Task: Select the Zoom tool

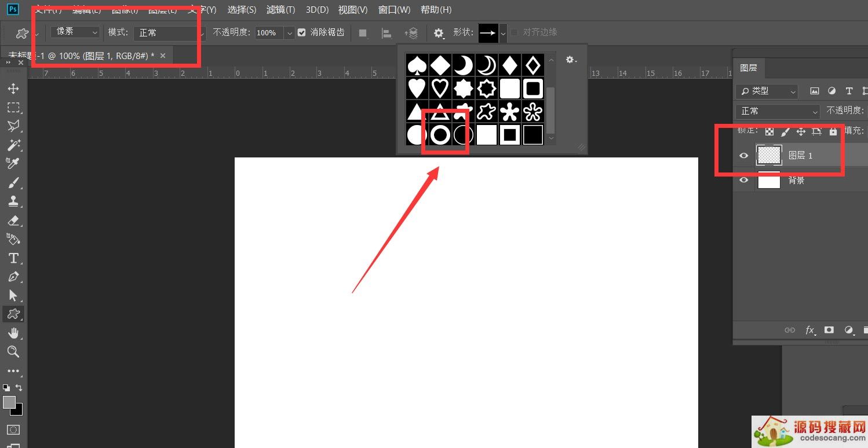Action: [x=13, y=352]
